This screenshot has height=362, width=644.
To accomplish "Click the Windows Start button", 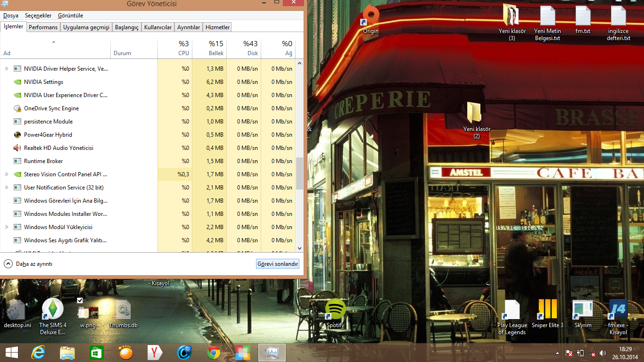I will tap(12, 353).
